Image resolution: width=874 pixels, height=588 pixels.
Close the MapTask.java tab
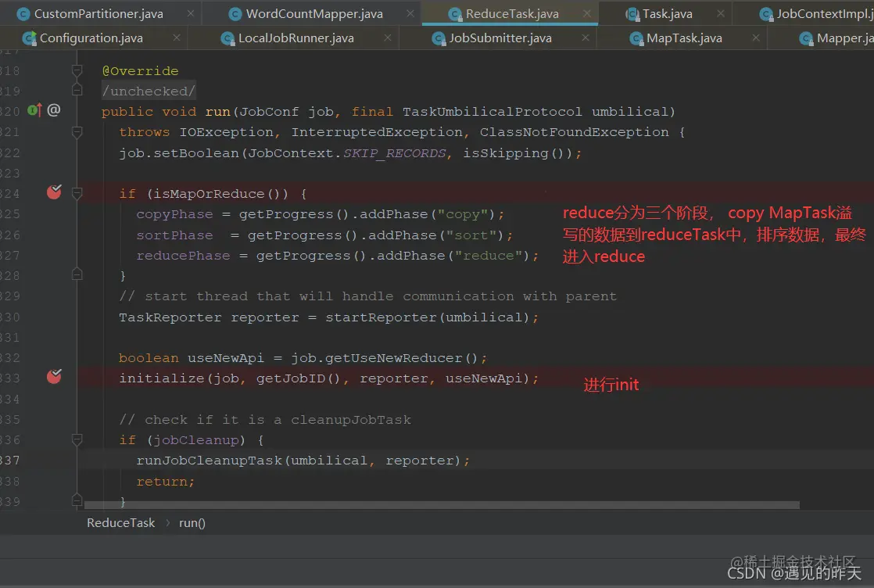[756, 38]
